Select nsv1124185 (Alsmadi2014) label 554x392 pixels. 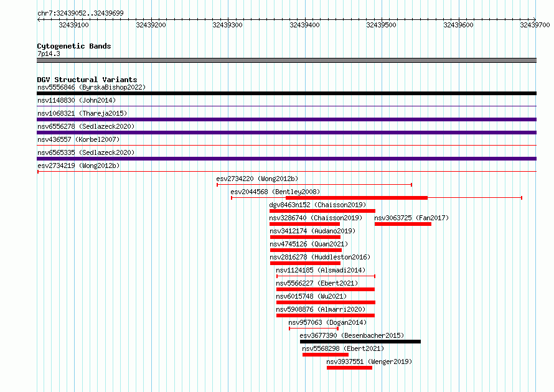[x=321, y=270]
